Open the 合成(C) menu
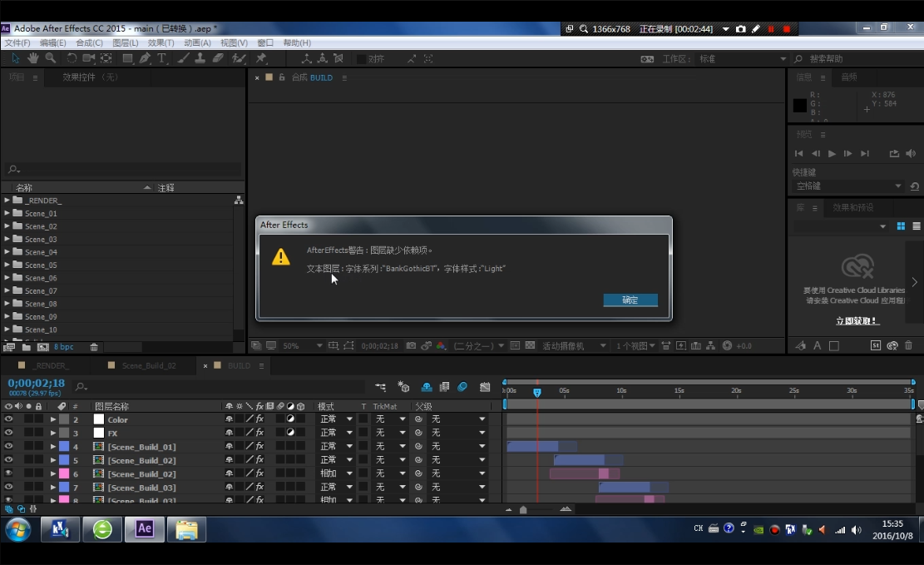Screen dimensions: 924x565 (x=89, y=42)
